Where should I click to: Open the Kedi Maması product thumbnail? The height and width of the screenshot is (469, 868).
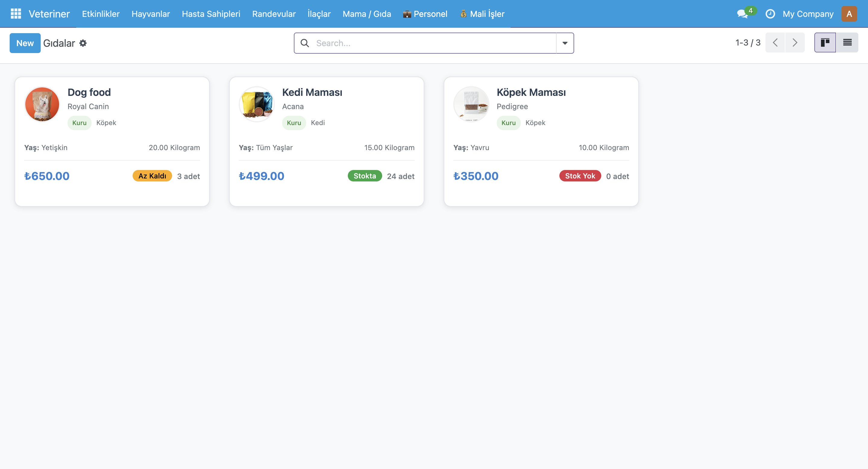point(257,105)
